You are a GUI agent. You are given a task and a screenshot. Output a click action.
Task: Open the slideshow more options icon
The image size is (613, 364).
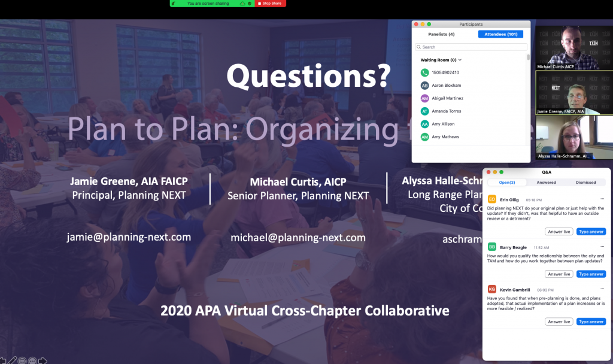point(32,360)
